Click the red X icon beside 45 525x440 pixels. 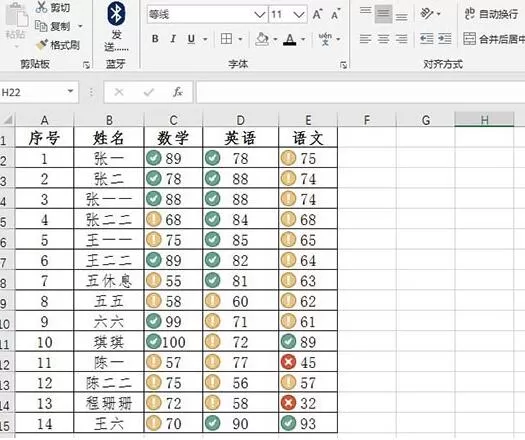[x=288, y=362]
